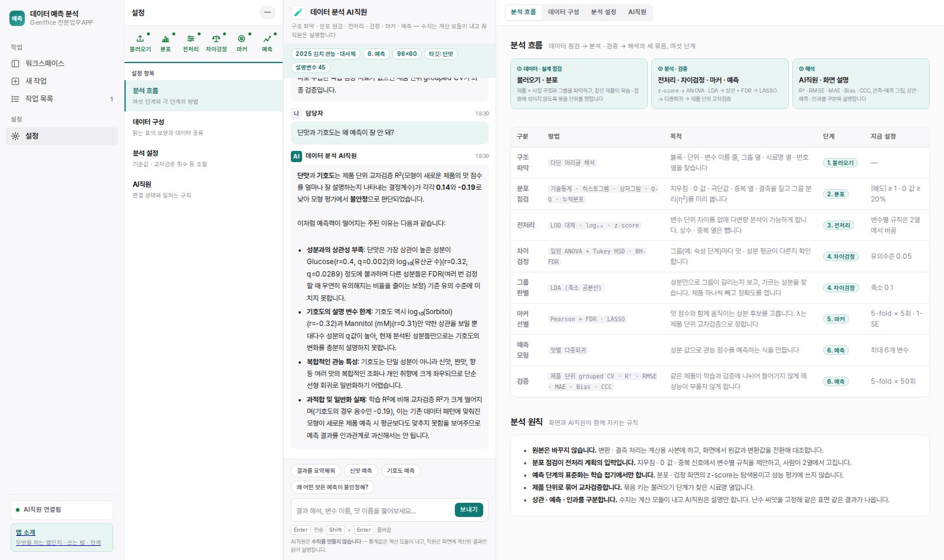Click the 설명변수 45 chip
The height and width of the screenshot is (560, 944).
click(x=310, y=67)
